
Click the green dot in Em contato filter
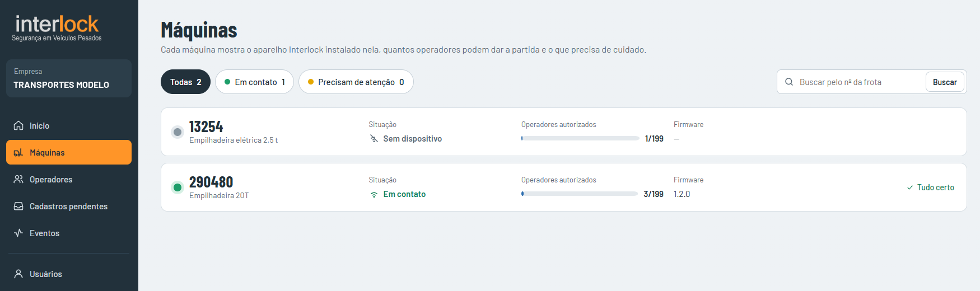coord(227,82)
